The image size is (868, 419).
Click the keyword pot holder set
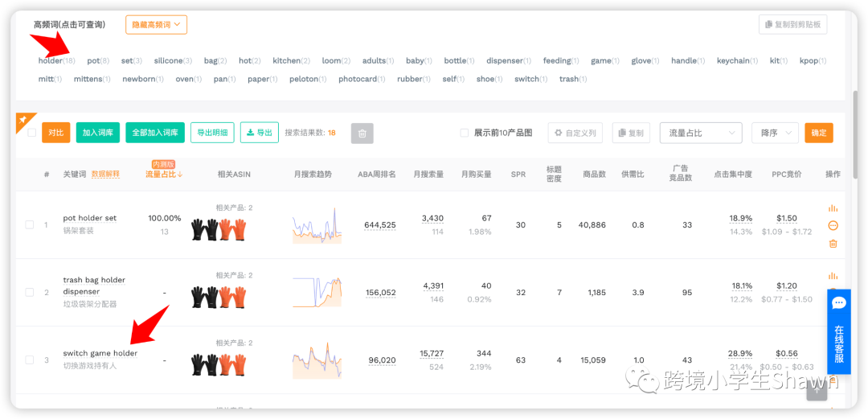pyautogui.click(x=90, y=219)
